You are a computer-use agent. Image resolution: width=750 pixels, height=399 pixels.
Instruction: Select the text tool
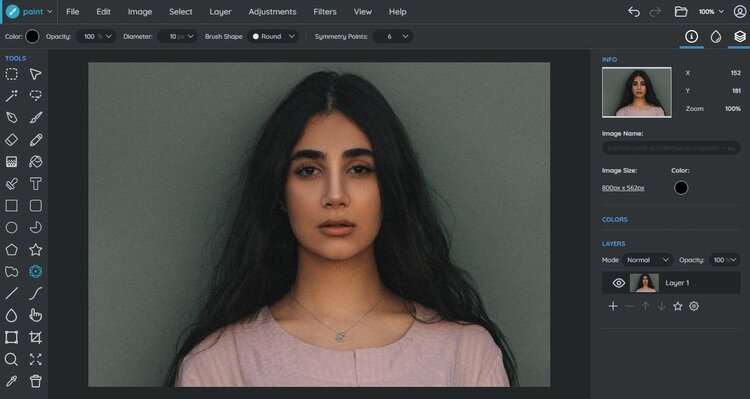tap(35, 184)
